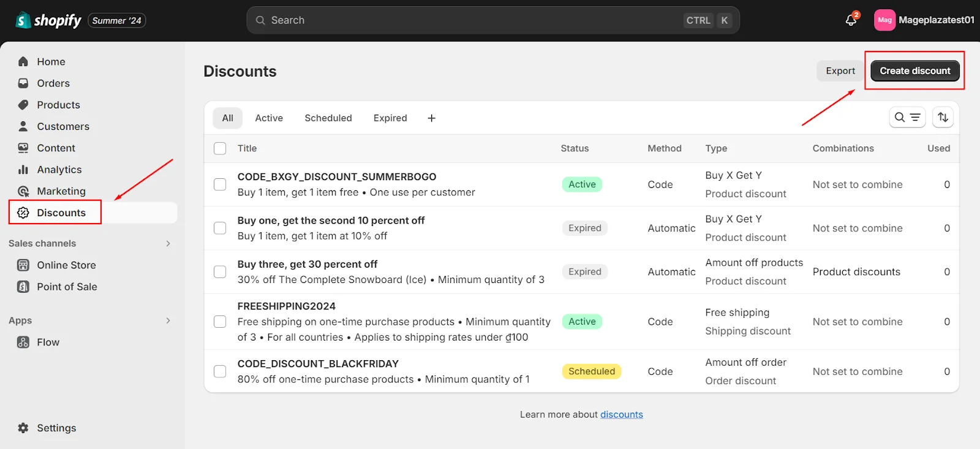Open Buy one, get the second 10 percent off

point(331,221)
